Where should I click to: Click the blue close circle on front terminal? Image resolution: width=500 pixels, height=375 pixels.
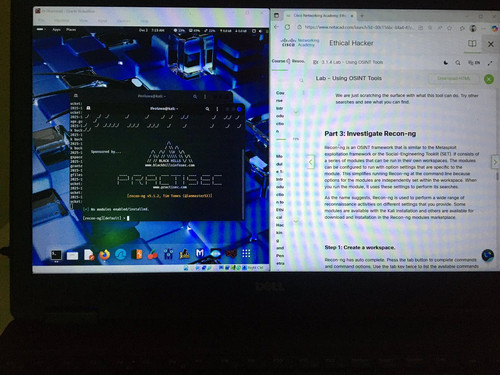239,109
